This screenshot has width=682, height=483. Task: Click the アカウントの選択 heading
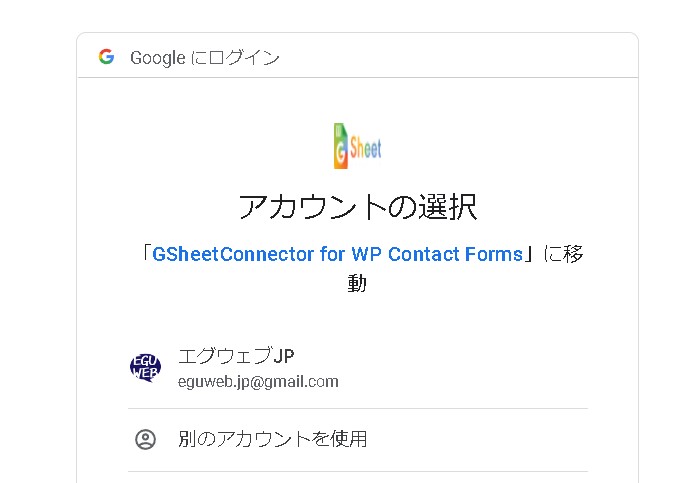[357, 206]
